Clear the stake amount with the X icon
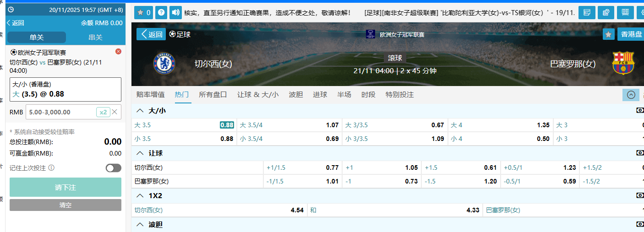 point(115,112)
